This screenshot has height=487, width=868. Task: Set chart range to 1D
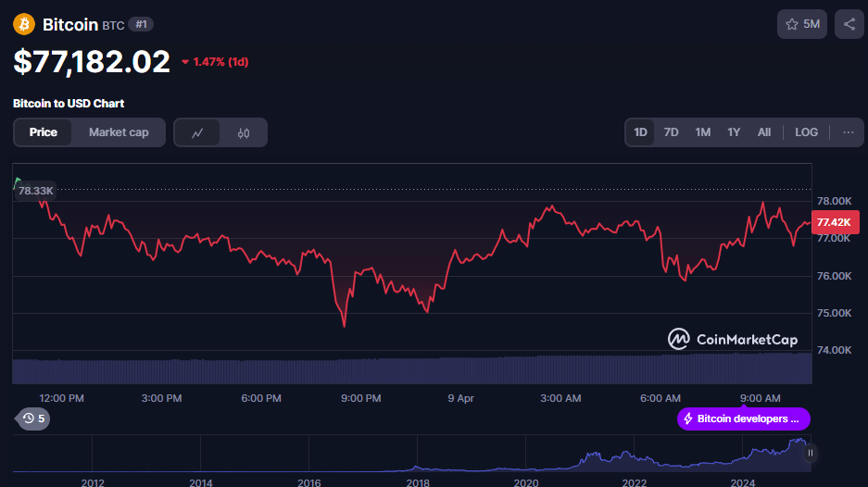640,132
